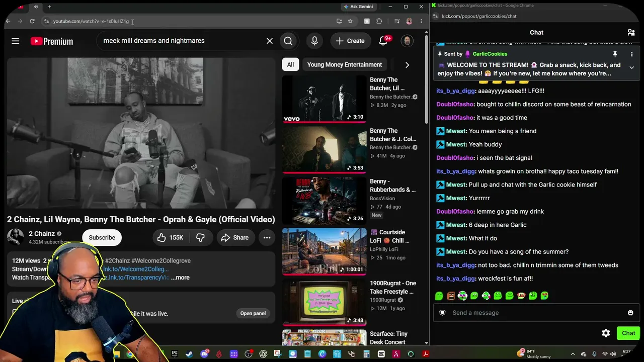Show hidden system tray icons
The width and height of the screenshot is (644, 362).
click(573, 354)
